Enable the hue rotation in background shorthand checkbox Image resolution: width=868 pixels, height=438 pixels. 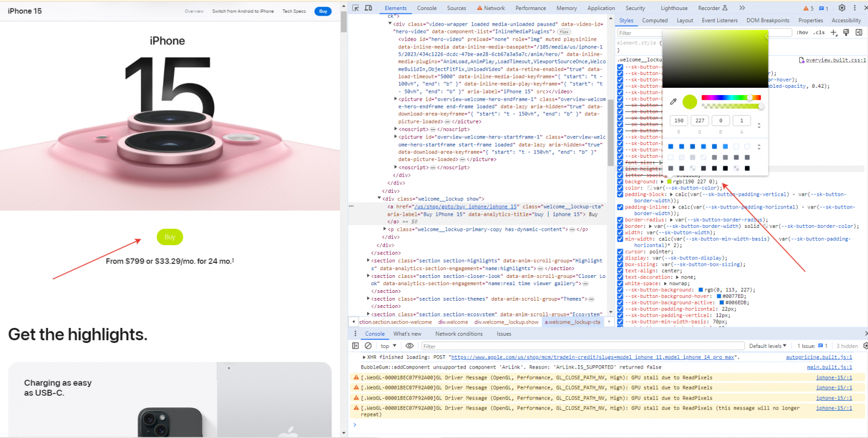[x=620, y=181]
